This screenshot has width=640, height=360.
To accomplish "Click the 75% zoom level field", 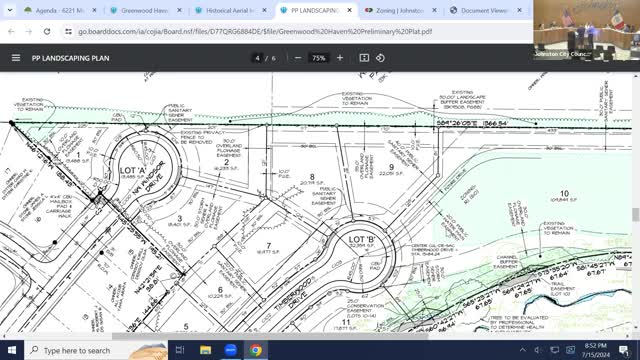I will click(318, 58).
